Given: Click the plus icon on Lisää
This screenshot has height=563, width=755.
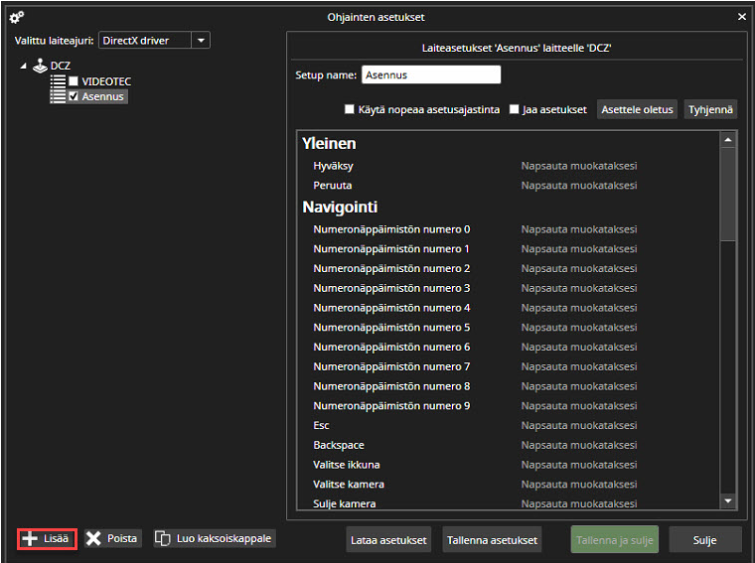Looking at the screenshot, I should (30, 539).
